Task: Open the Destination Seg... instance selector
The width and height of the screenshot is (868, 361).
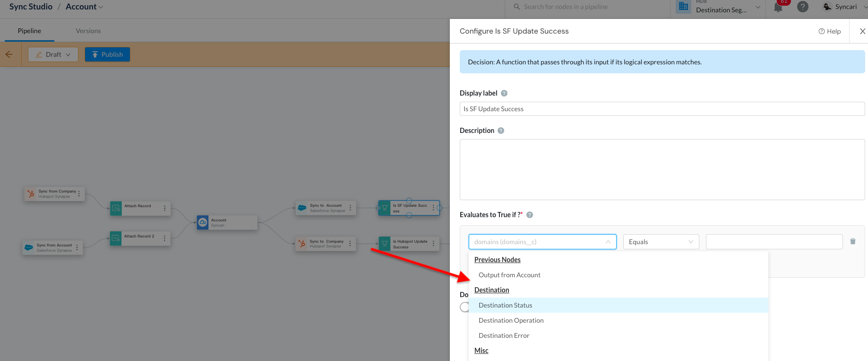Action: tap(728, 8)
